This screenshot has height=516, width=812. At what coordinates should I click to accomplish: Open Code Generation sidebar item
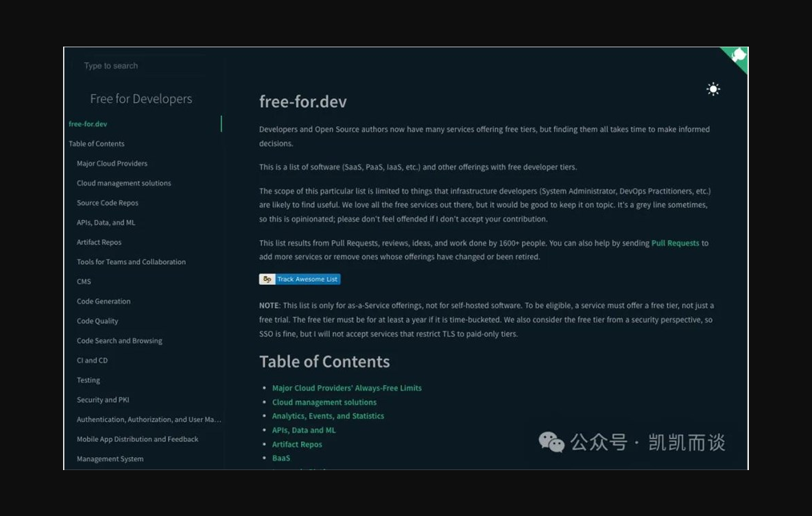coord(104,301)
